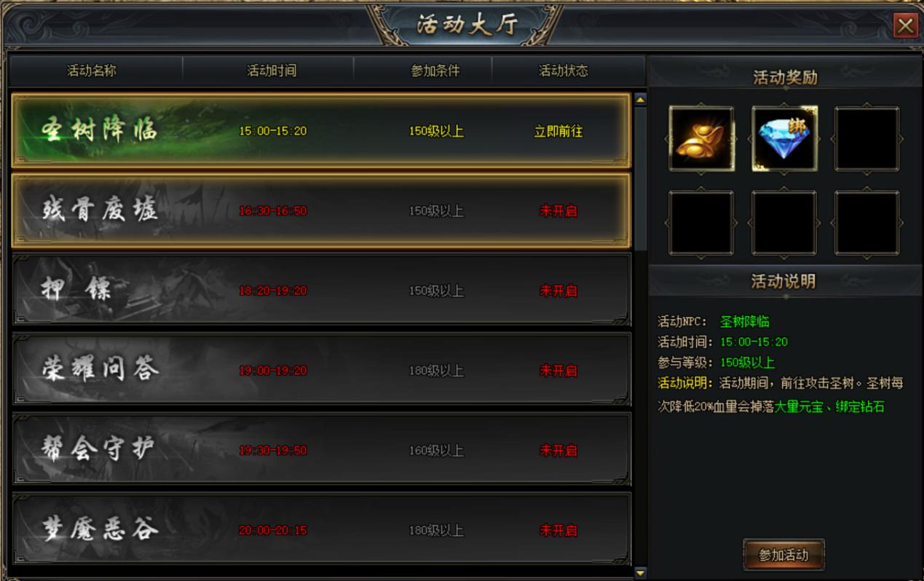This screenshot has height=581, width=924.
Task: Click the 活动时间 column header
Action: (272, 71)
